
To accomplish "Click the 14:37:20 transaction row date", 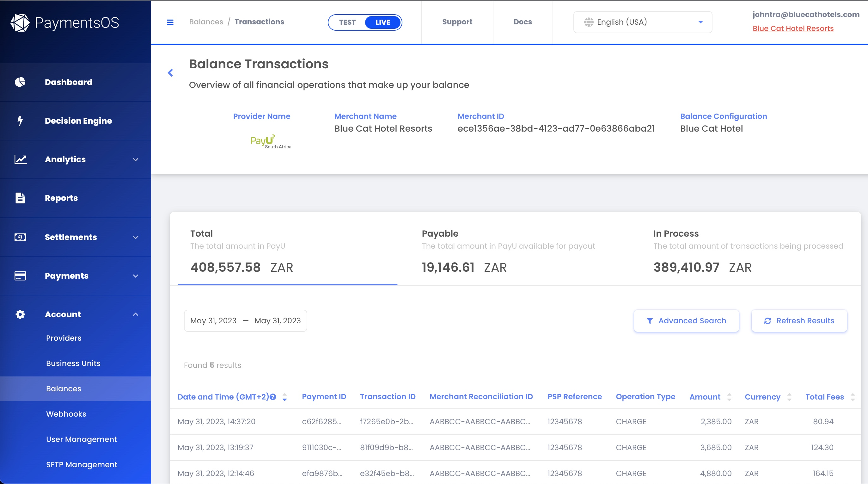I will pos(216,422).
